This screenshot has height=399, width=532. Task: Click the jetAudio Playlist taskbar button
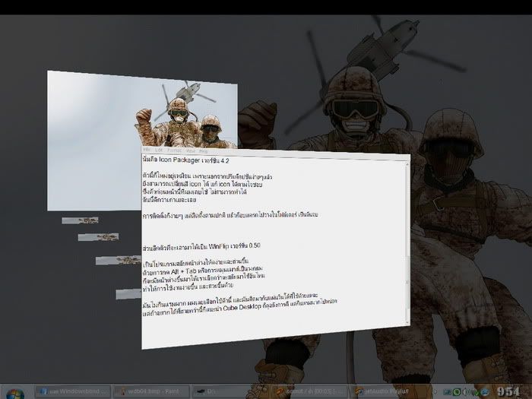(x=387, y=391)
